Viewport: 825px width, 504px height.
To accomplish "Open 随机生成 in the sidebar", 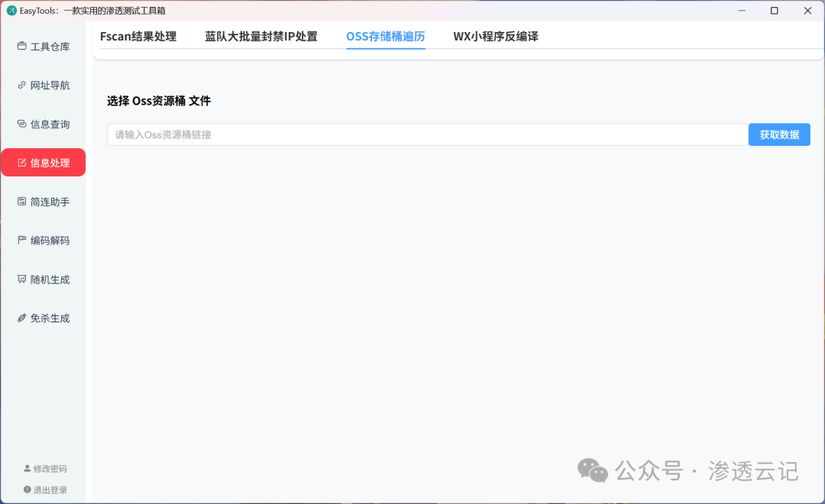I will click(x=43, y=279).
